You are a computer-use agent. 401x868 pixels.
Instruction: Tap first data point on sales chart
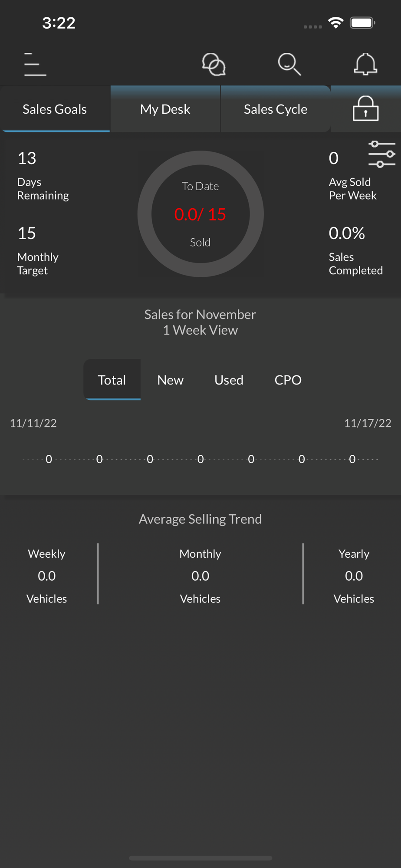[49, 459]
